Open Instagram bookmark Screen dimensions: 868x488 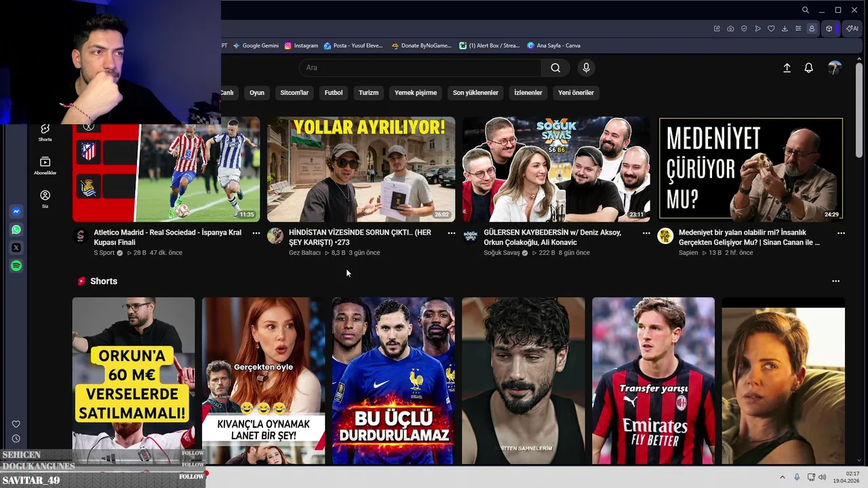(x=302, y=46)
